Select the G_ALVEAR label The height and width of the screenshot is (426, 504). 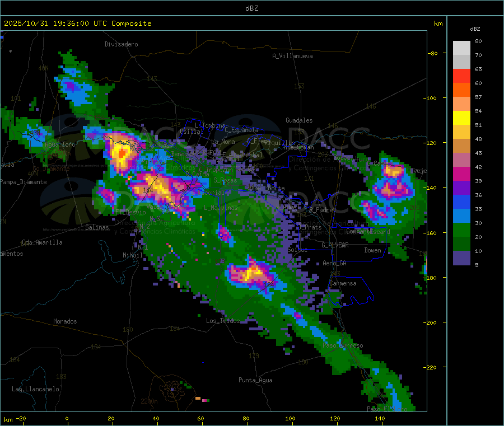tap(335, 245)
